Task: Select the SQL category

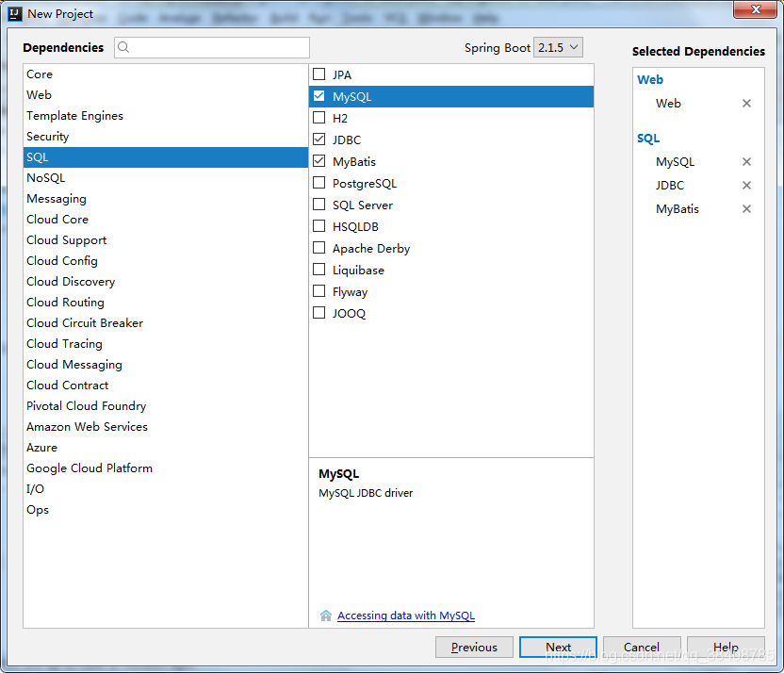Action: coord(166,157)
